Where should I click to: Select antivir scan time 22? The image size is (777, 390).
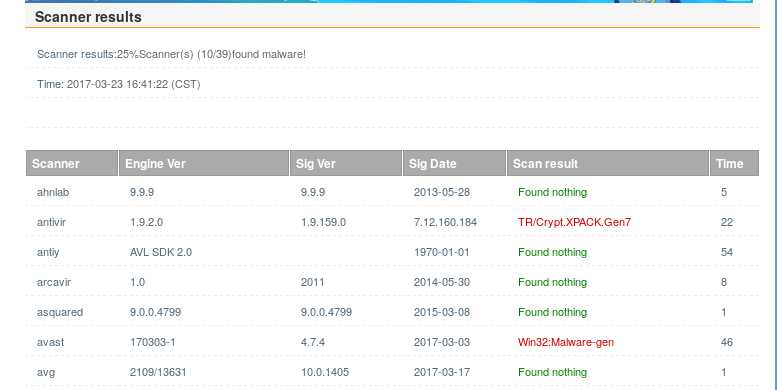tap(726, 222)
